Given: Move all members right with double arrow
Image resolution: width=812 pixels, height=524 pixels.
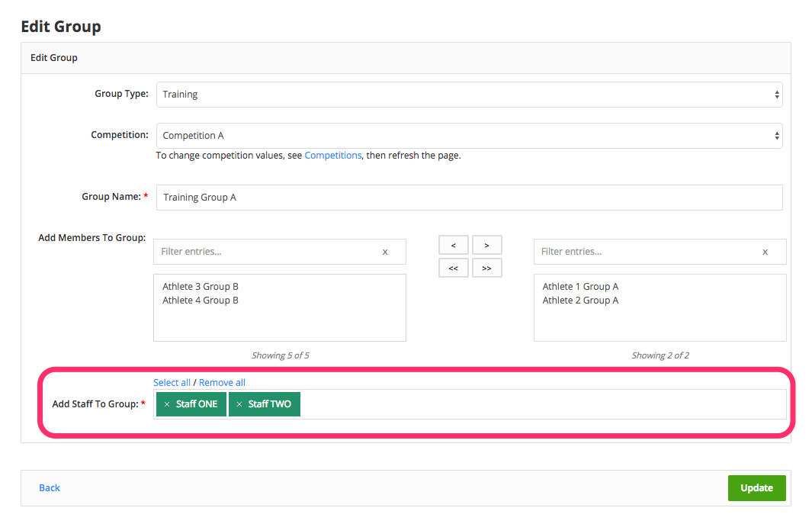Looking at the screenshot, I should 486,268.
